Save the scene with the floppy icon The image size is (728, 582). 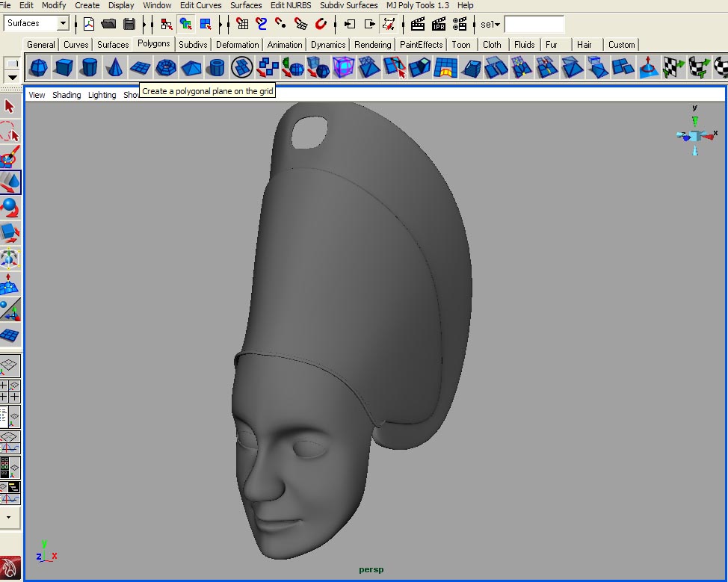click(129, 24)
